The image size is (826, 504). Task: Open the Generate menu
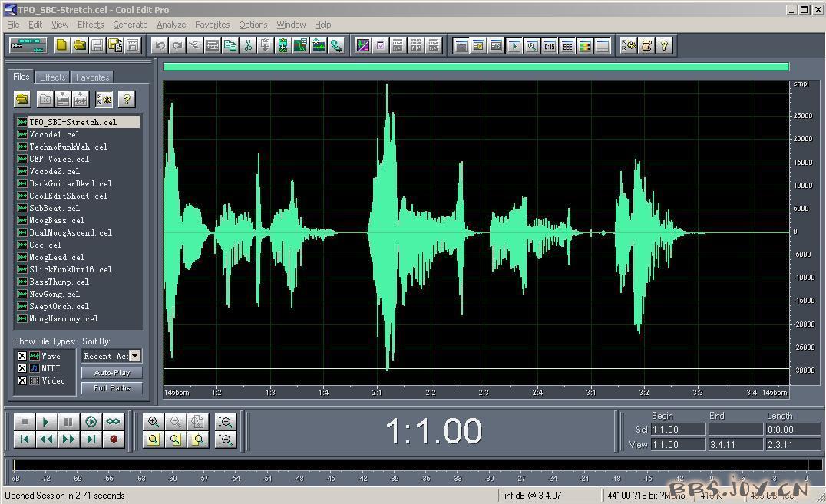[130, 25]
